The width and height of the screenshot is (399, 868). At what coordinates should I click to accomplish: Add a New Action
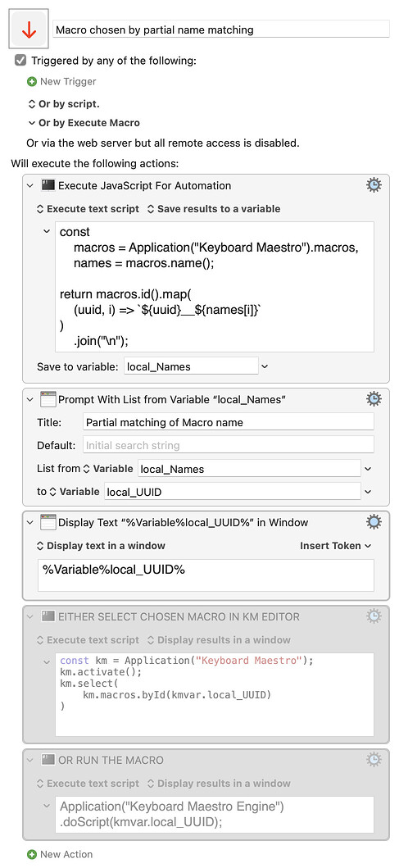[x=66, y=854]
